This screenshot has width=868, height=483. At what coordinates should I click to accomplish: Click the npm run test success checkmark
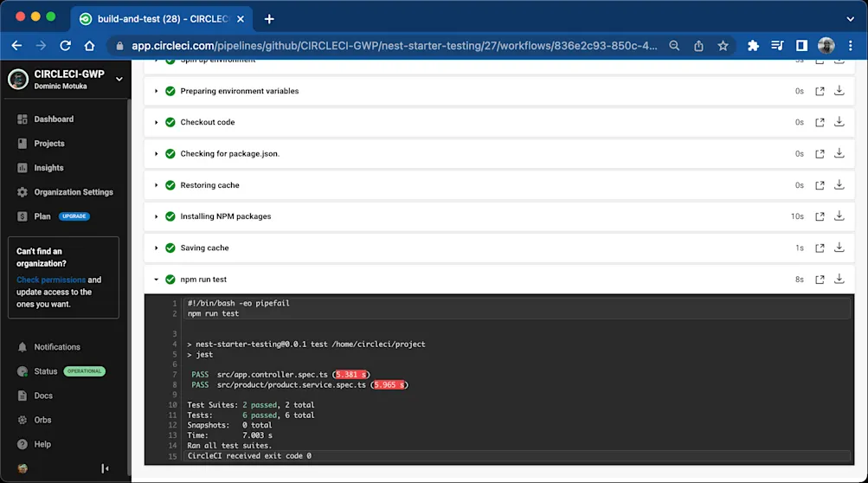(170, 280)
